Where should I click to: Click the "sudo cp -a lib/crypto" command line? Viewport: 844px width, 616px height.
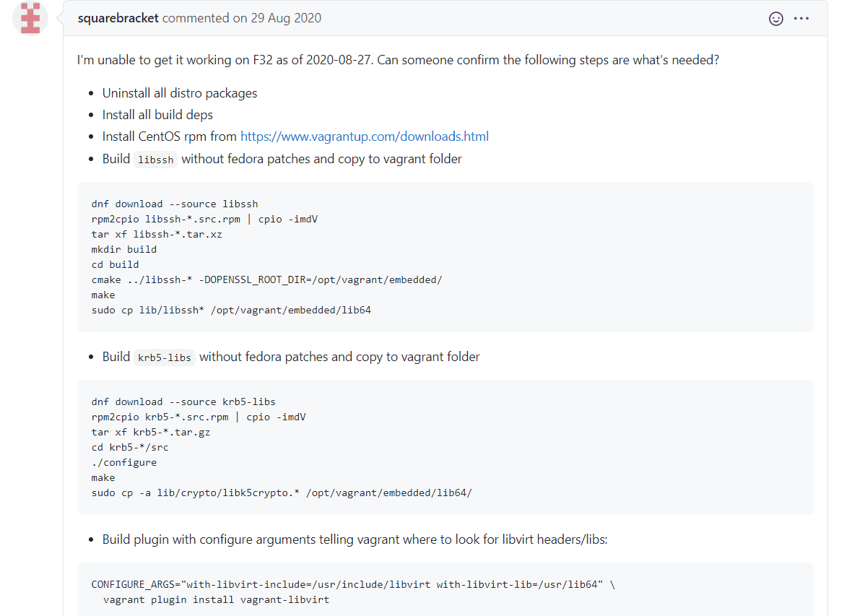click(x=282, y=493)
